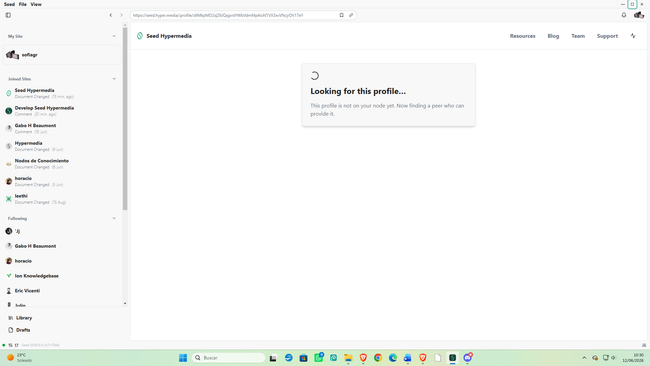Collapse the My Site section
650x366 pixels.
[x=114, y=36]
